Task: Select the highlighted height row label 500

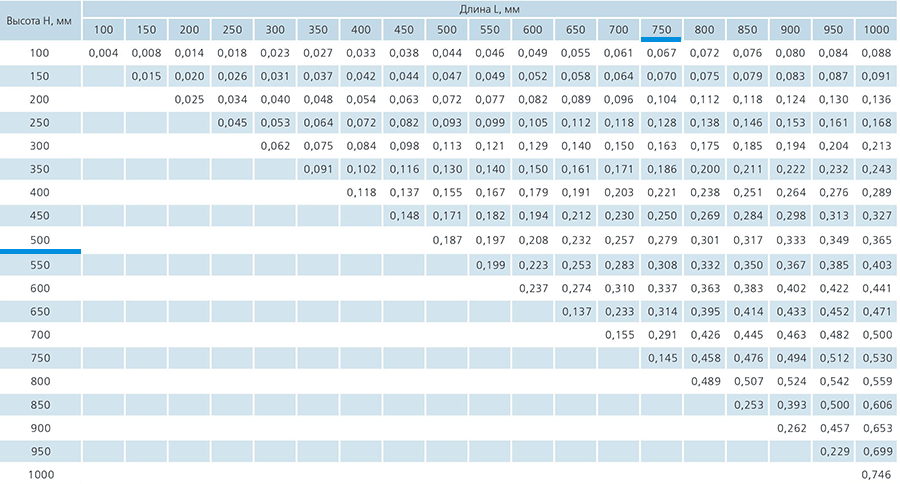Action: pyautogui.click(x=40, y=240)
